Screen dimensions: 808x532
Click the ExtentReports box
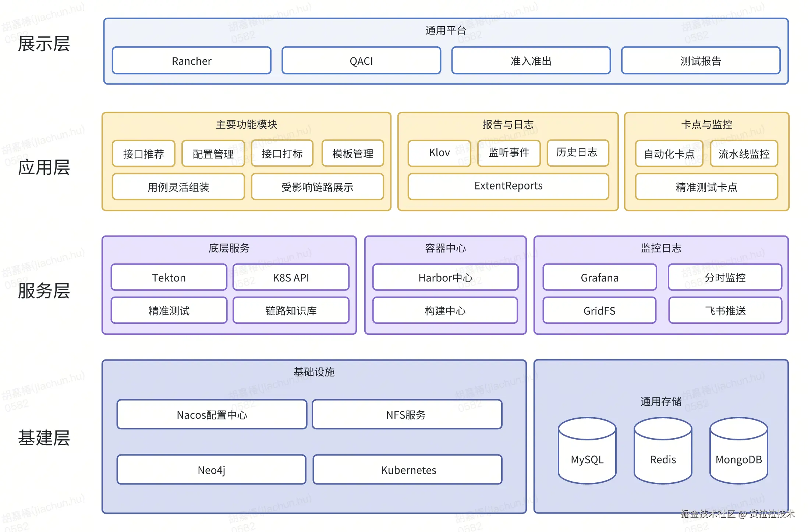pos(508,186)
